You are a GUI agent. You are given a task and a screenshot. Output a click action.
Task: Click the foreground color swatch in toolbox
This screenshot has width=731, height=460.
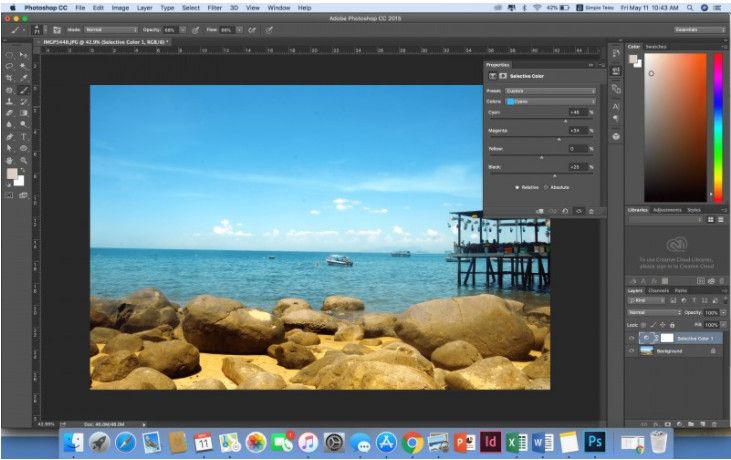[x=12, y=174]
